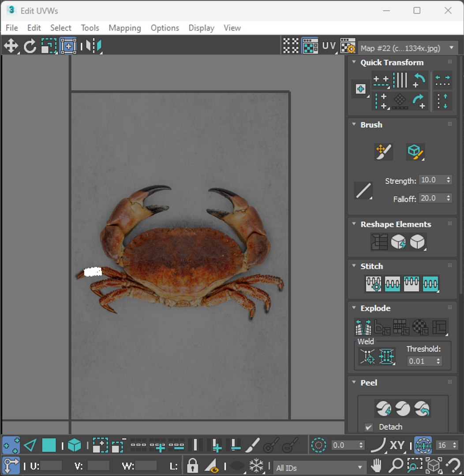Click Relax Until Flat cube with lightning
The image size is (464, 476).
tap(398, 242)
